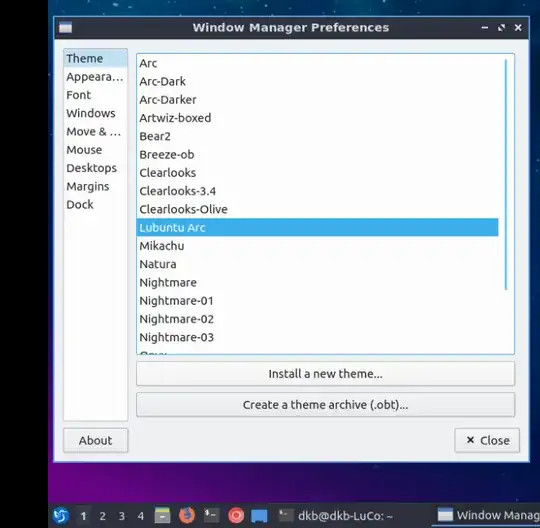Open the Font section
540x528 pixels.
coord(95,95)
